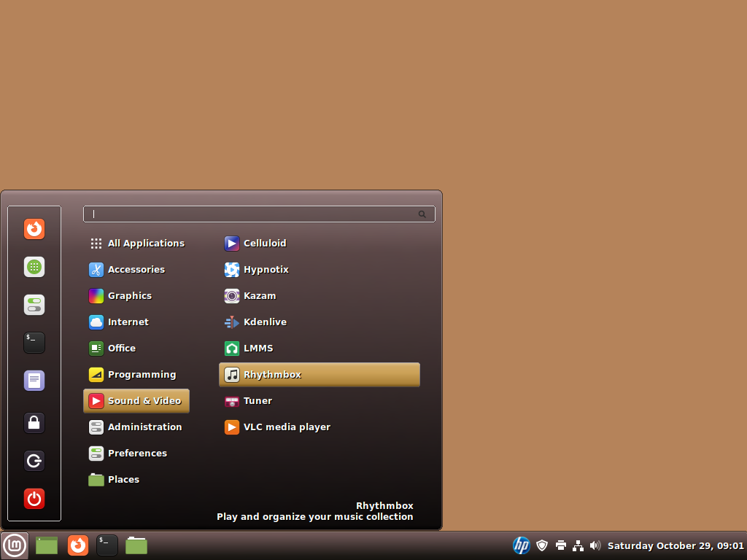The image size is (747, 560).
Task: Select the Sound & Video category
Action: (136, 401)
